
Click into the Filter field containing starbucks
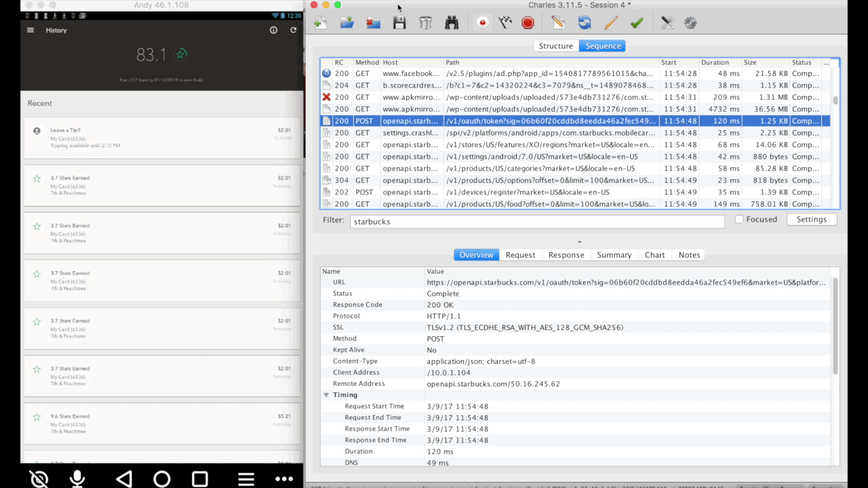(537, 222)
